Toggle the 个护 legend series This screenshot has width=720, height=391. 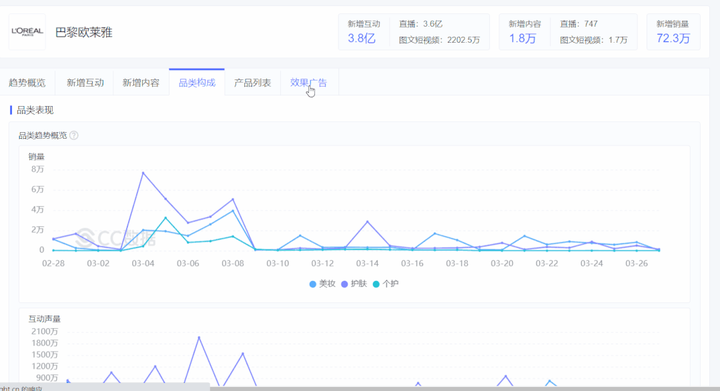[x=385, y=284]
